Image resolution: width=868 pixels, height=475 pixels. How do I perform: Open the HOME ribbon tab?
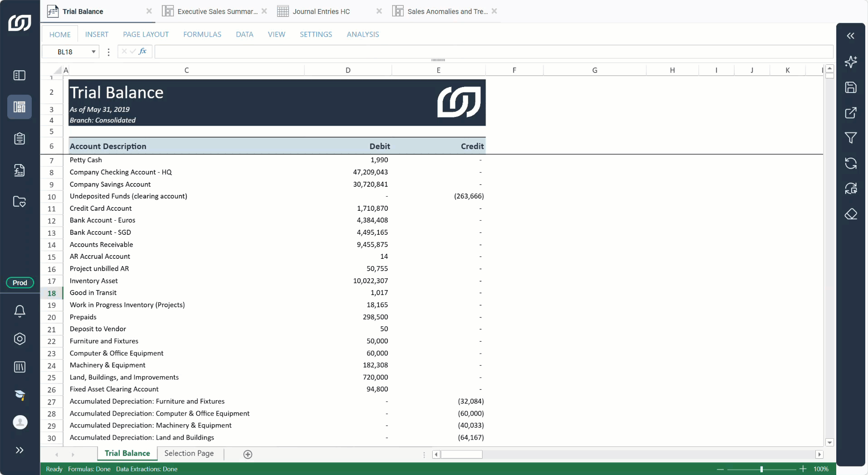60,34
